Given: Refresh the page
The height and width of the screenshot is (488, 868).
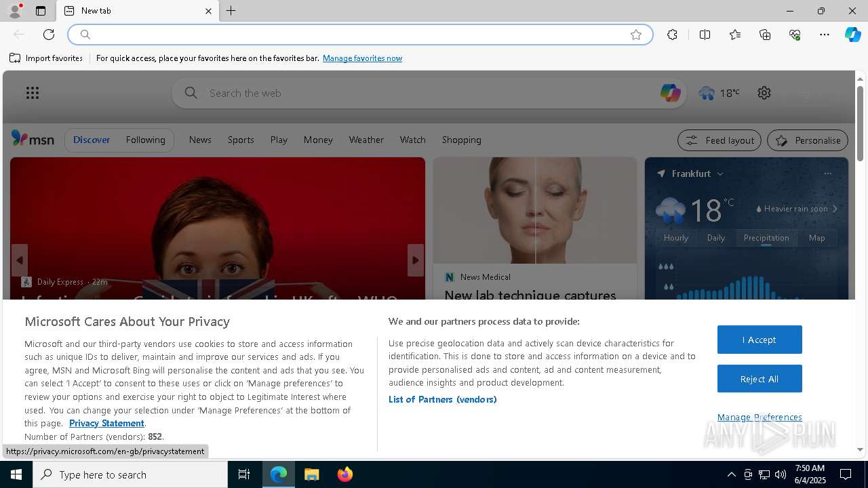Looking at the screenshot, I should point(49,35).
